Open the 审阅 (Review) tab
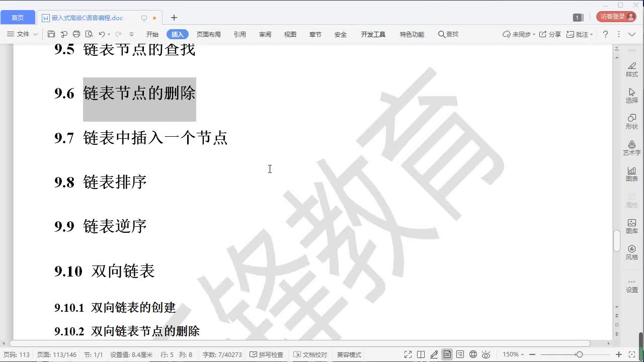This screenshot has width=644, height=362. tap(265, 34)
